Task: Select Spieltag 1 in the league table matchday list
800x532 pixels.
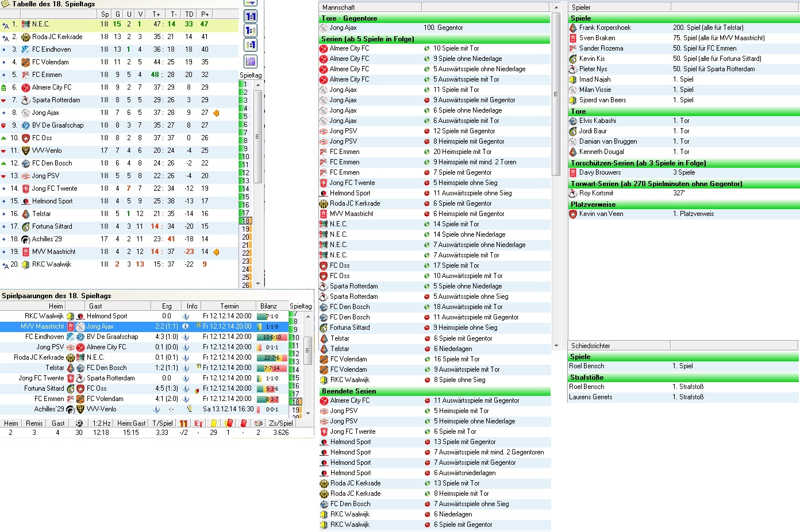Action: tap(246, 84)
